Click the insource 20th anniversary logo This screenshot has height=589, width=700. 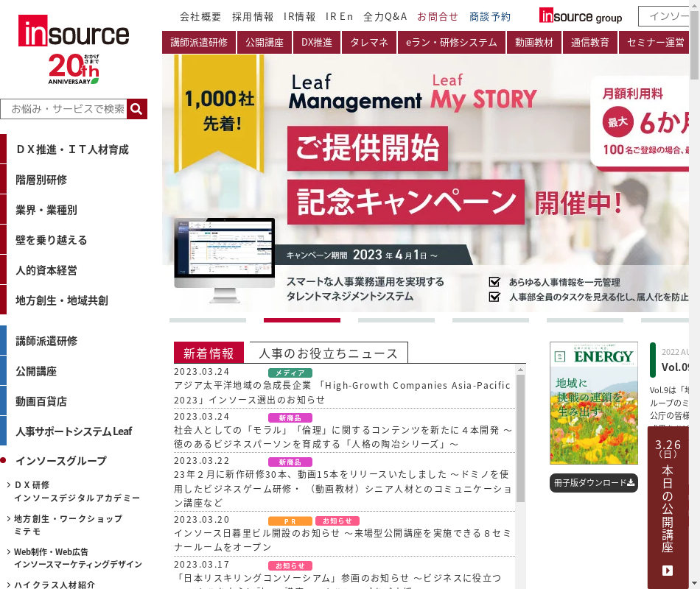(x=74, y=49)
